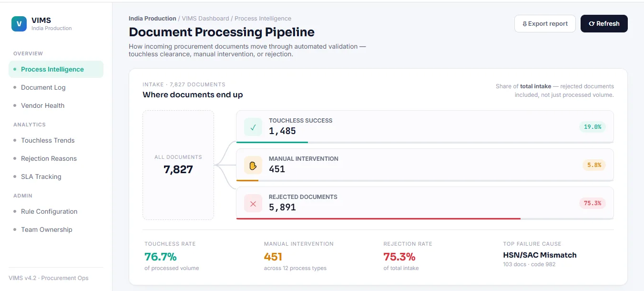View Rejection Reasons analytics
644x291 pixels.
56,158
